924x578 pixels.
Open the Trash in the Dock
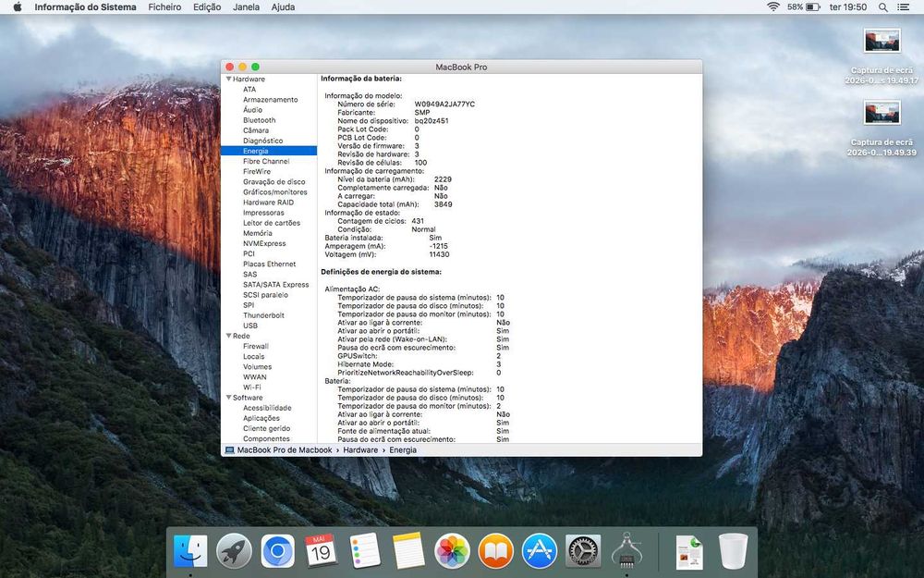[x=733, y=551]
